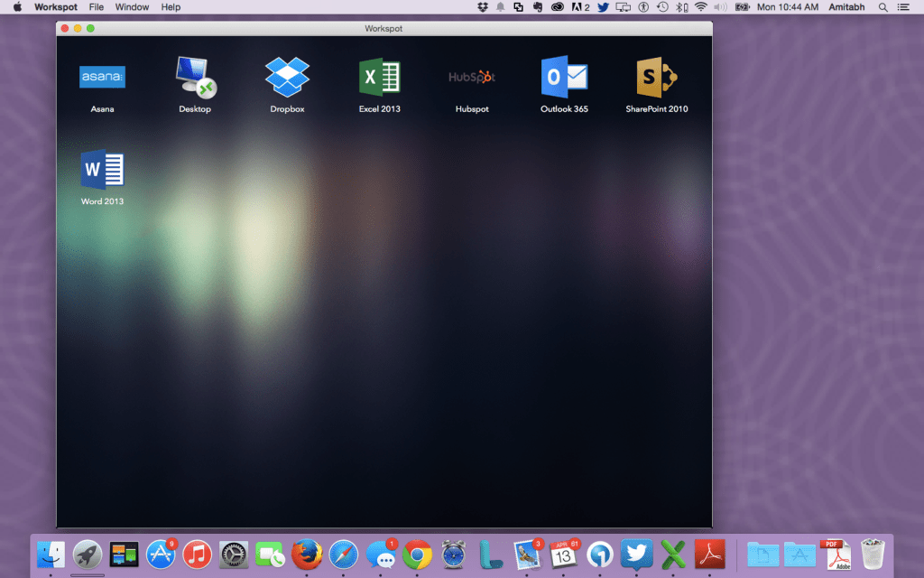
Task: Open the Asana app in Workspot
Action: (102, 78)
